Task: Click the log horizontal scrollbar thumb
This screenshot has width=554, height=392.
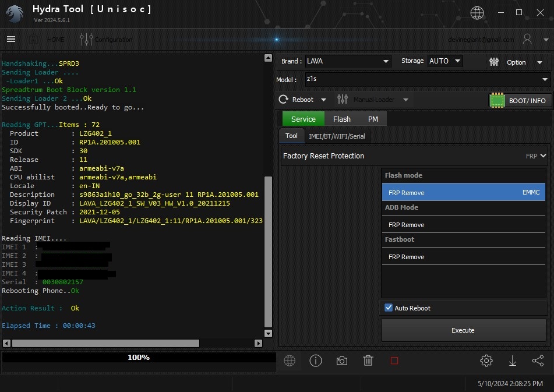Action: [105, 343]
